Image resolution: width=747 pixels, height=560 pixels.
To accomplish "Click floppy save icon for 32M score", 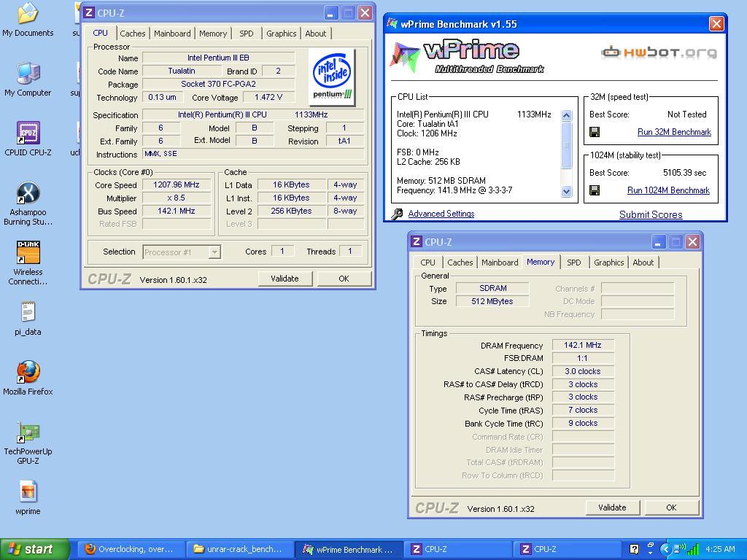I will [595, 132].
